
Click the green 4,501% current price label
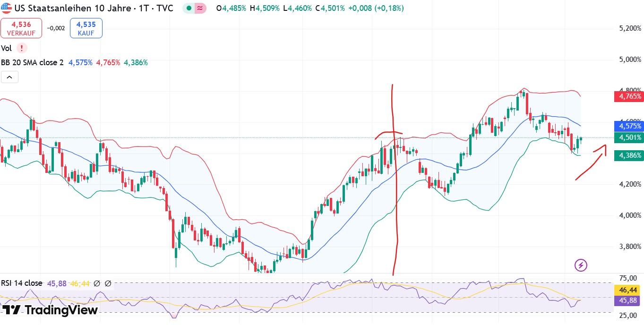click(628, 138)
